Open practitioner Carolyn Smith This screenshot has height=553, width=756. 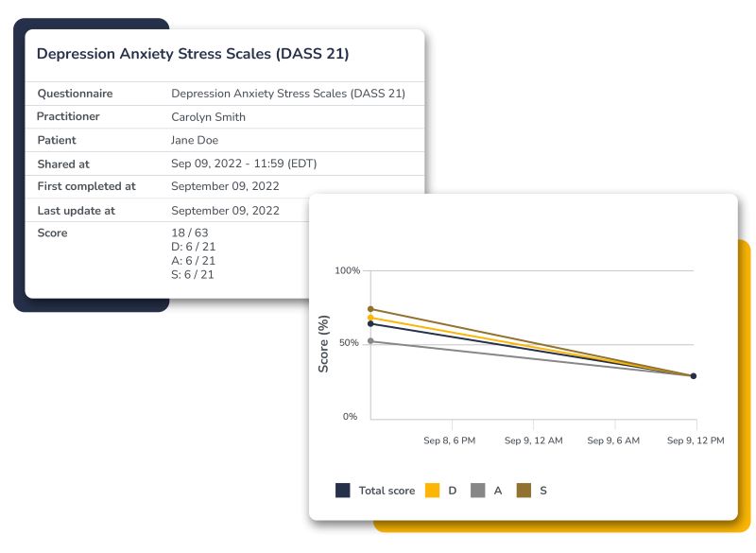pyautogui.click(x=208, y=117)
